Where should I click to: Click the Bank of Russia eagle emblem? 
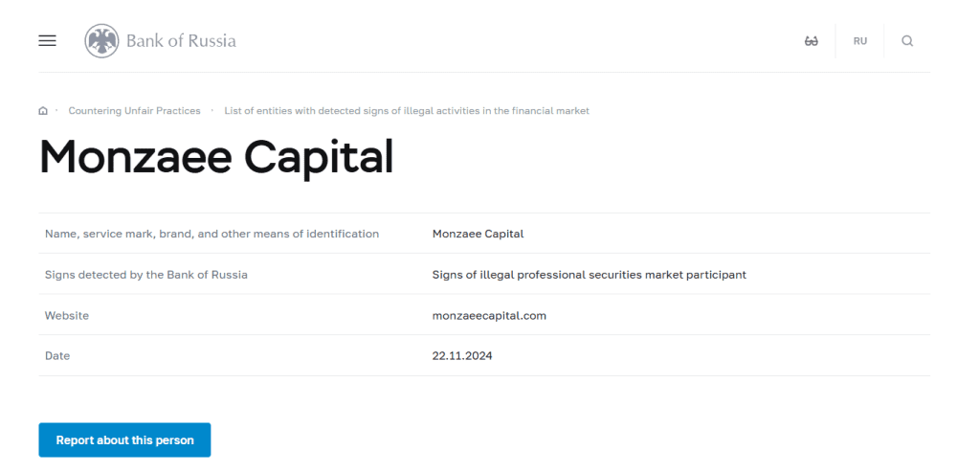pyautogui.click(x=101, y=41)
